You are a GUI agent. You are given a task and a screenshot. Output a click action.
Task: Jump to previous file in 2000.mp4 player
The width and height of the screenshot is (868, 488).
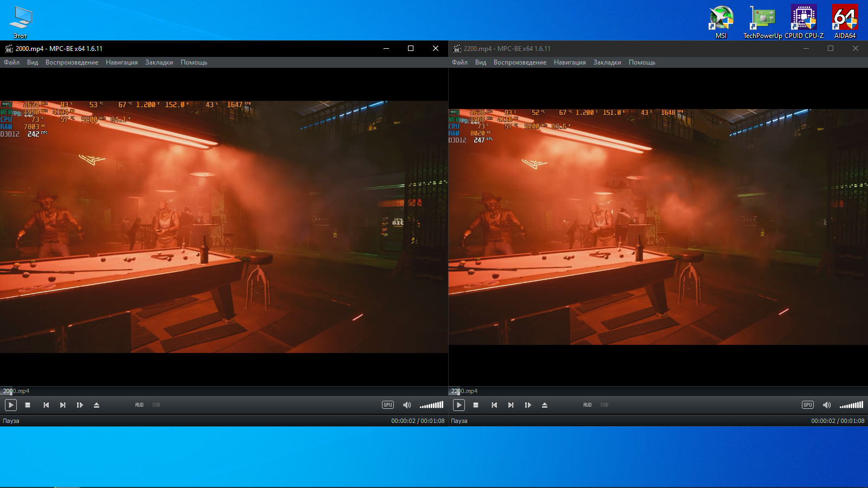tap(46, 405)
